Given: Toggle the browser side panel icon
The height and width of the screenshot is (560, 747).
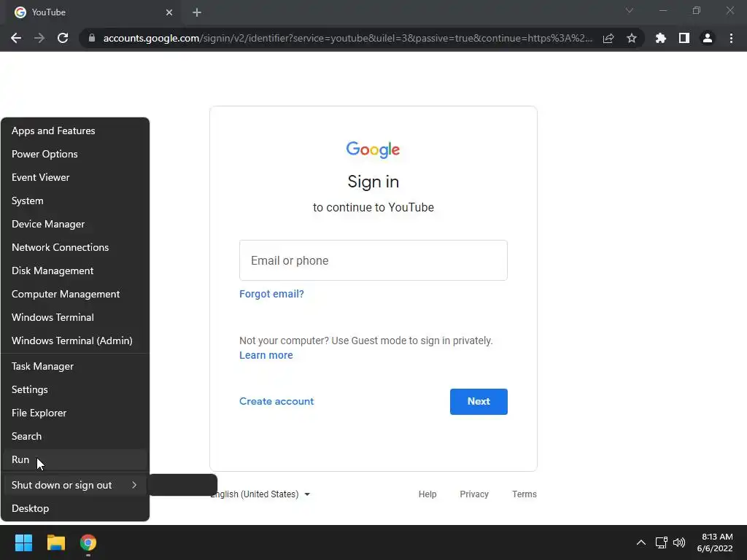Looking at the screenshot, I should (684, 38).
